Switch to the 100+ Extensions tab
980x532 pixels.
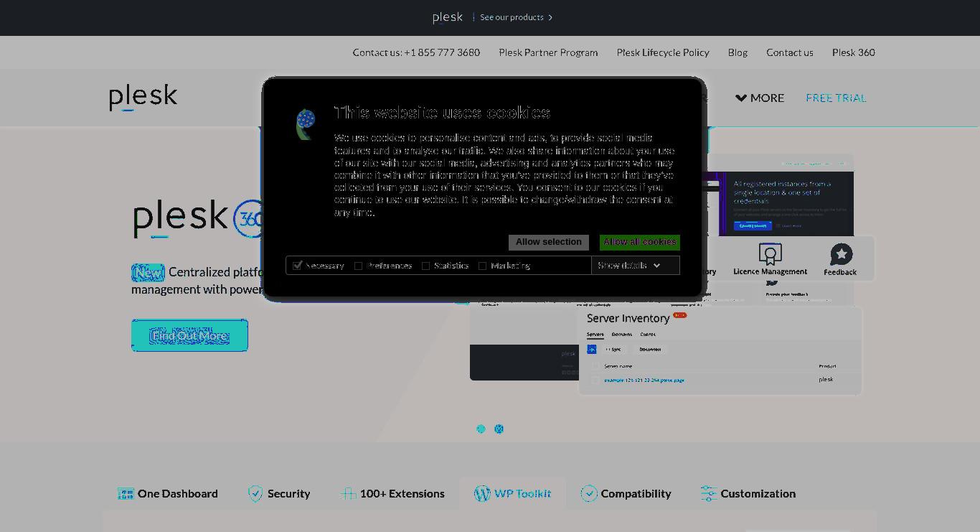[392, 494]
